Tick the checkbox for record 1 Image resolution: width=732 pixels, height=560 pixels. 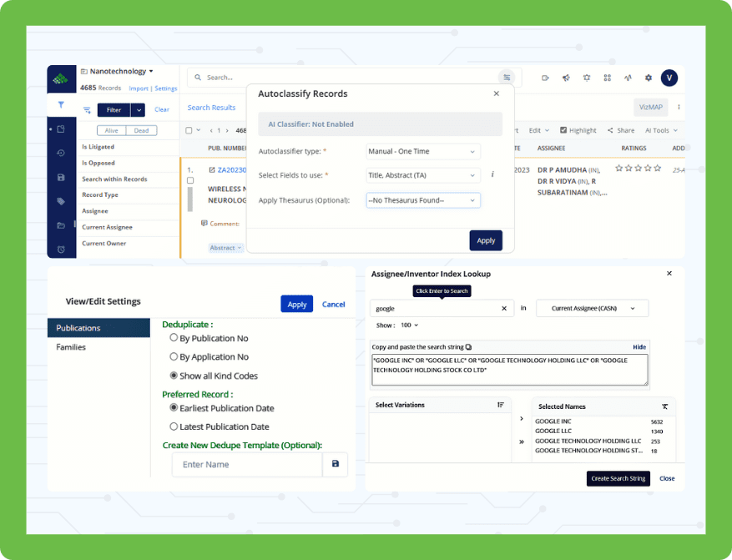pyautogui.click(x=190, y=180)
